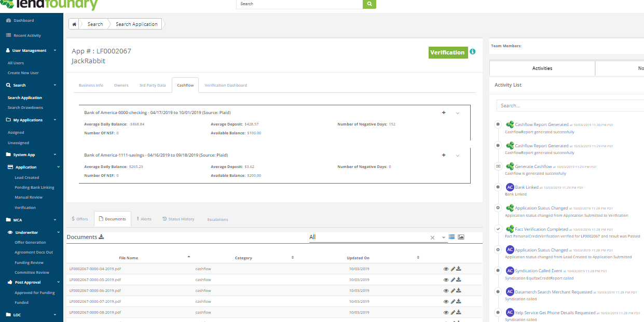Viewport: 644px width, 322px height.
Task: Switch to the Verification Dashboard tab
Action: coord(226,85)
